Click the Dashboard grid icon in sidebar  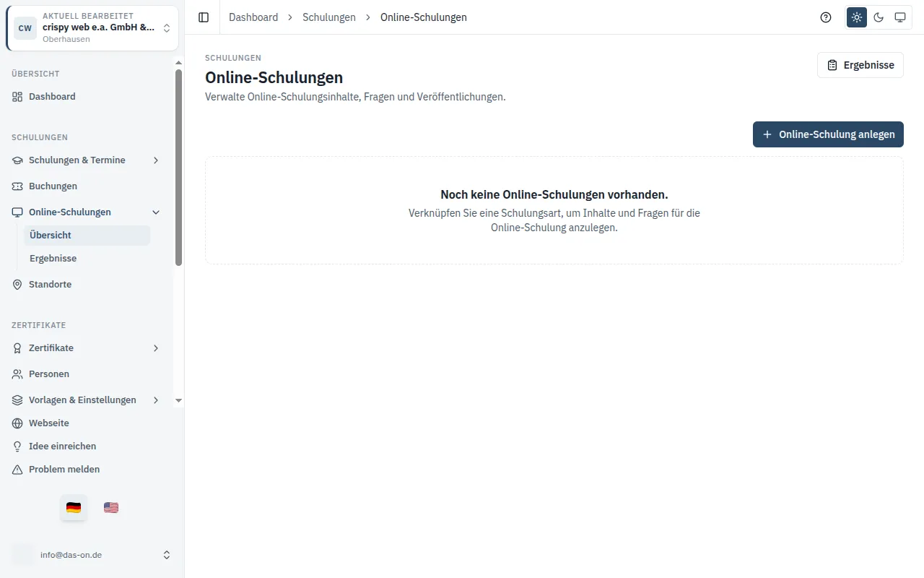pos(17,97)
